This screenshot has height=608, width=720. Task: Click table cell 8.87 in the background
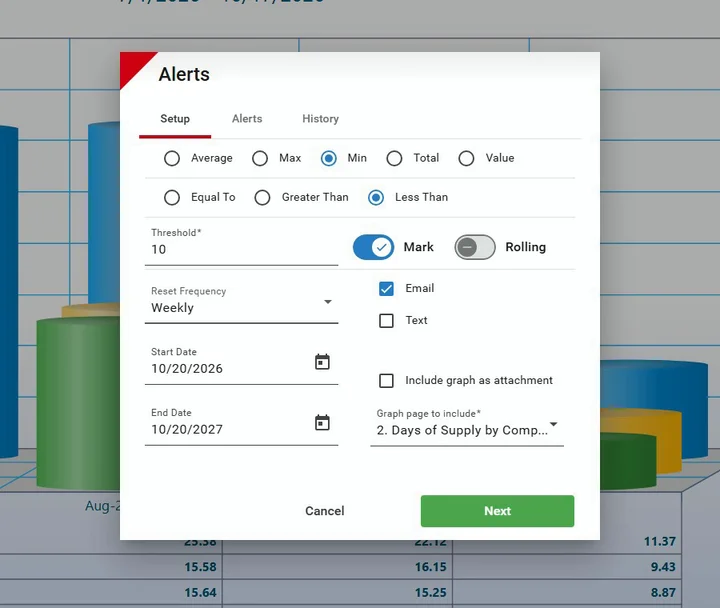(x=663, y=593)
